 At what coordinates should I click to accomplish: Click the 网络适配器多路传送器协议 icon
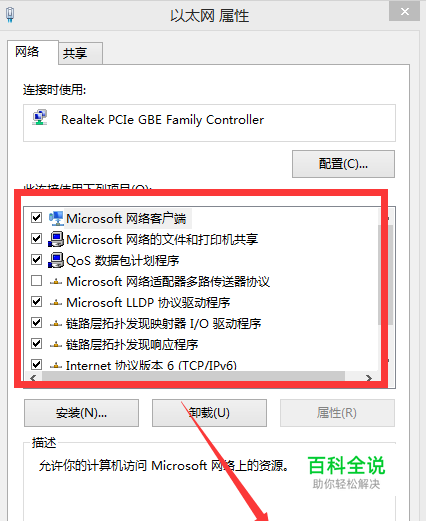[x=56, y=282]
